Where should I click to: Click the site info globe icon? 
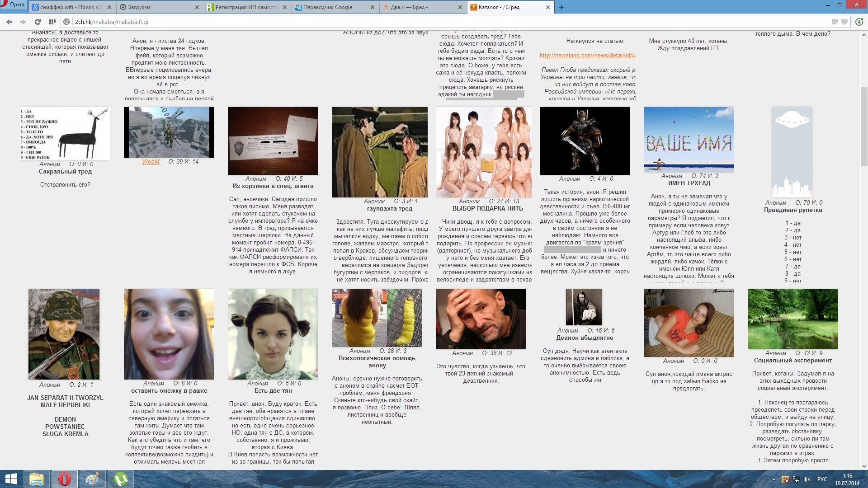coord(67,22)
